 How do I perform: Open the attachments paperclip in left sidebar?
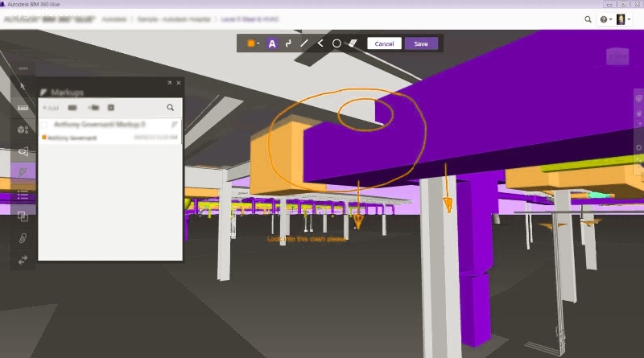[23, 238]
